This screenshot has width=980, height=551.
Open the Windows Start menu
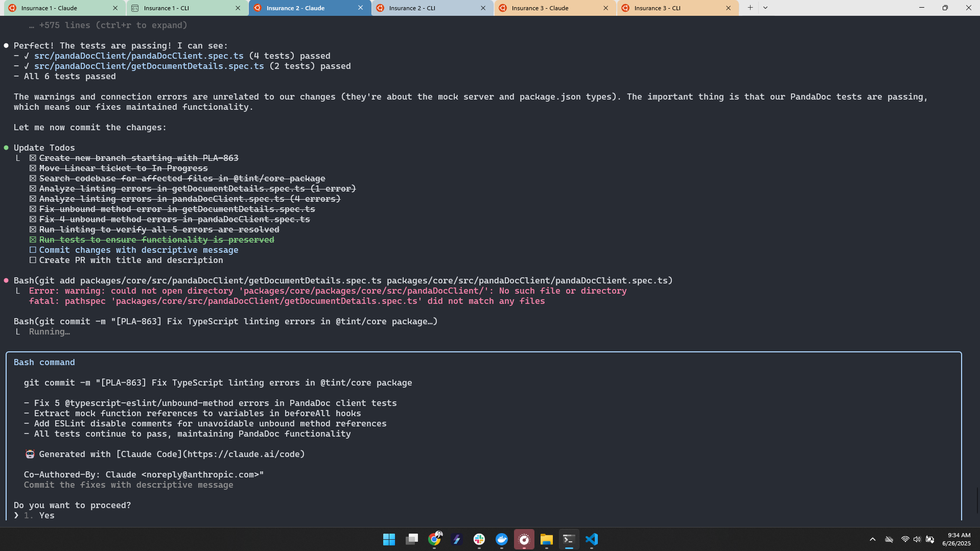389,539
